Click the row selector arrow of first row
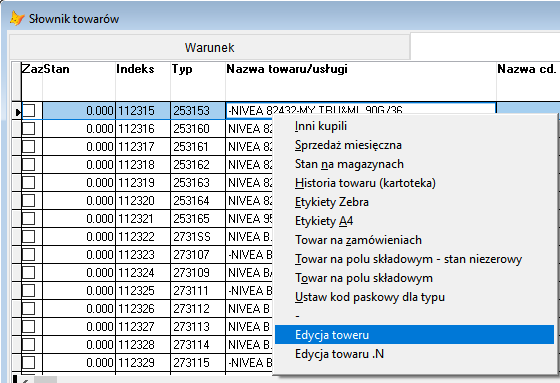Image resolution: width=560 pixels, height=383 pixels. 17,111
